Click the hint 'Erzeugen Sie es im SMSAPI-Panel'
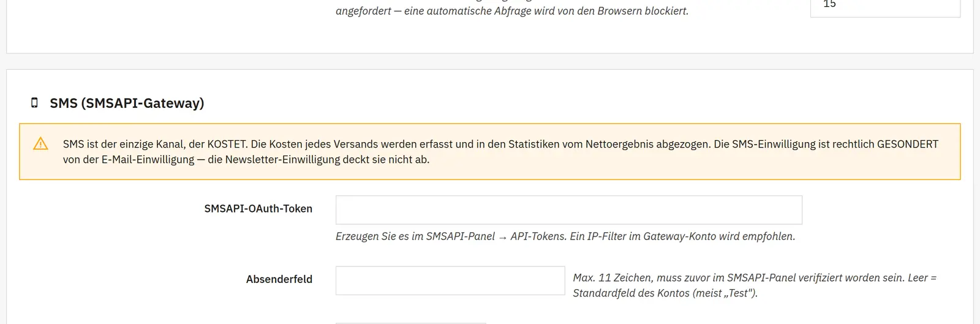This screenshot has height=324, width=980. click(415, 236)
